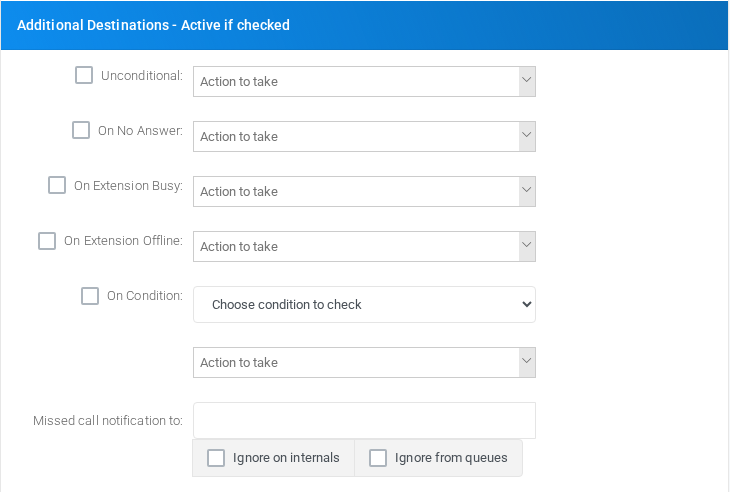Open the Unconditional Action to take dropdown

364,81
